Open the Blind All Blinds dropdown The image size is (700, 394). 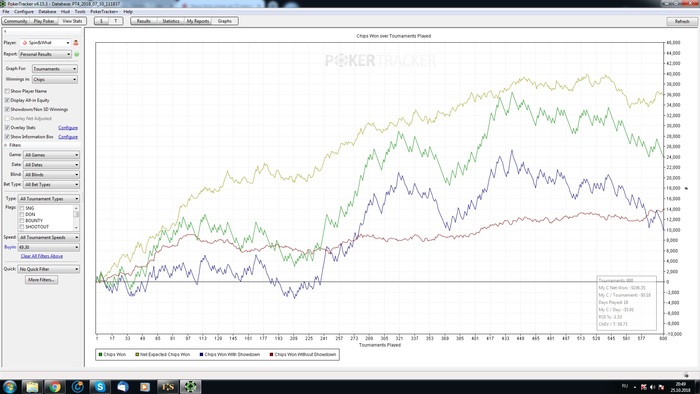pos(51,174)
